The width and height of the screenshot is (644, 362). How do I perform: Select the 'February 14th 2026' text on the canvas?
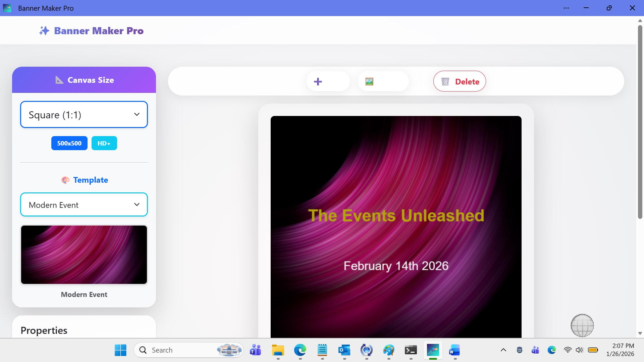396,266
